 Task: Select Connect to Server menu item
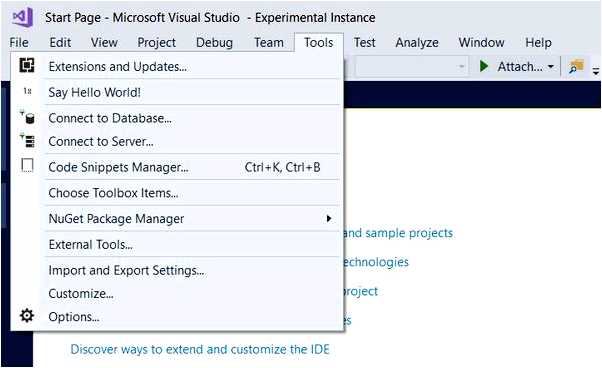click(x=177, y=141)
